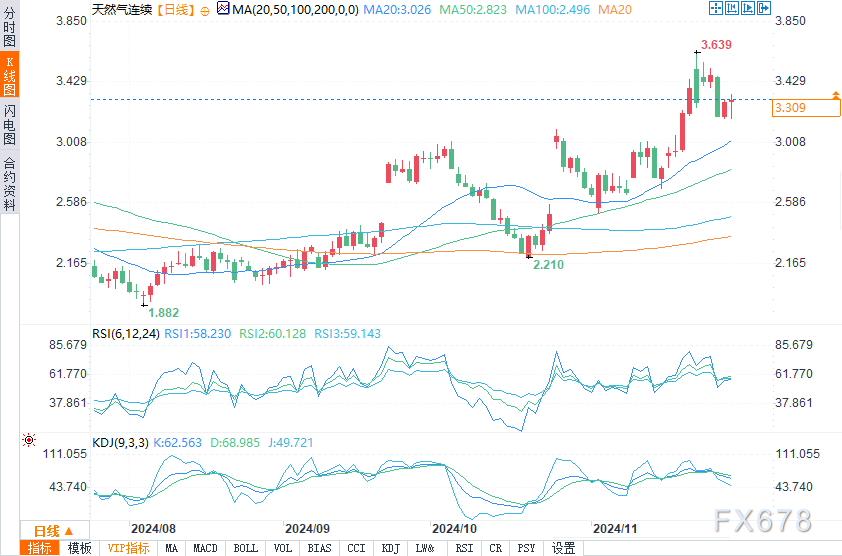Toggle the MACD indicator
The width and height of the screenshot is (842, 556).
coord(205,548)
